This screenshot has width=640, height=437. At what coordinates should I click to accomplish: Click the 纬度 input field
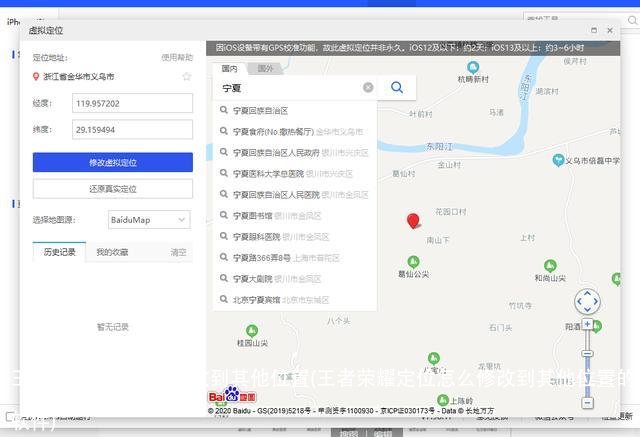tap(132, 130)
